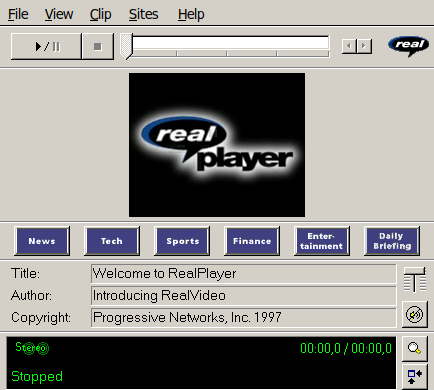Image resolution: width=434 pixels, height=390 pixels.
Task: Click the Stereo indicator in status display
Action: (x=32, y=348)
